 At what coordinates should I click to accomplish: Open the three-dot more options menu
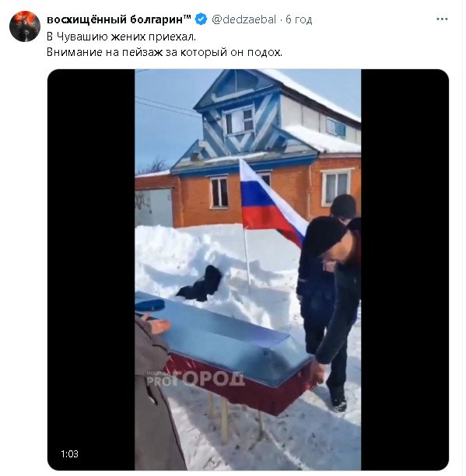tap(442, 19)
